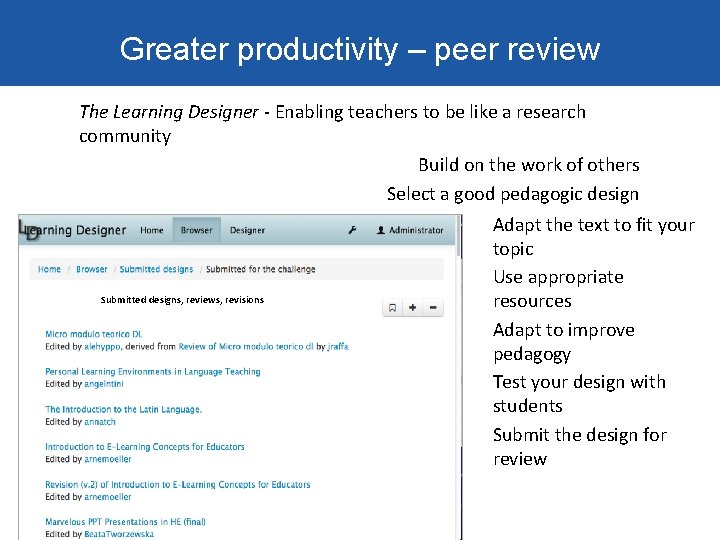Click arnemoeller under the Revision (v.2) entry
Viewport: 720px width, 540px height.
[107, 497]
